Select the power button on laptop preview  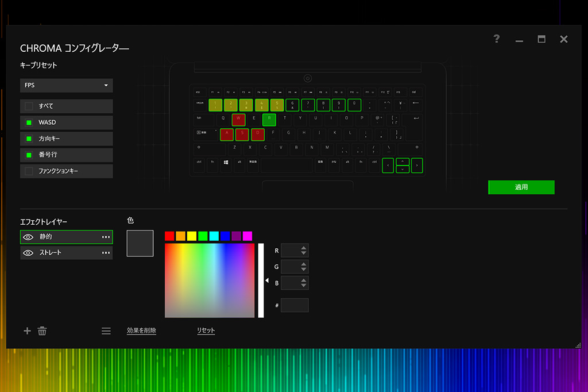pos(308,78)
